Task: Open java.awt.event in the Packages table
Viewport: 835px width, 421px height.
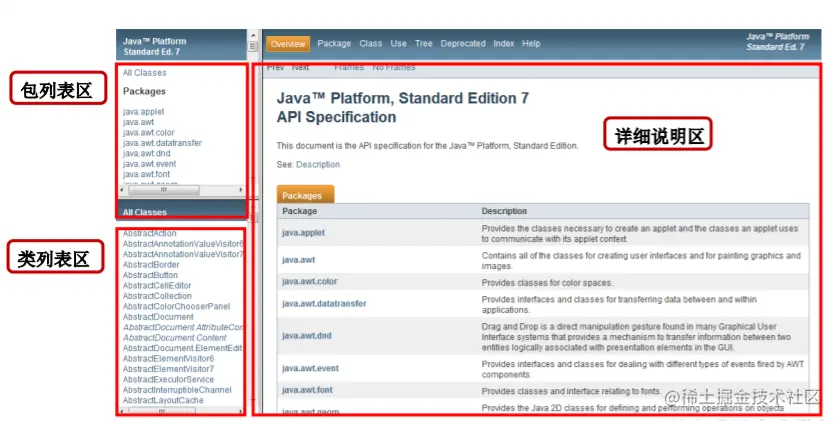Action: click(x=310, y=368)
